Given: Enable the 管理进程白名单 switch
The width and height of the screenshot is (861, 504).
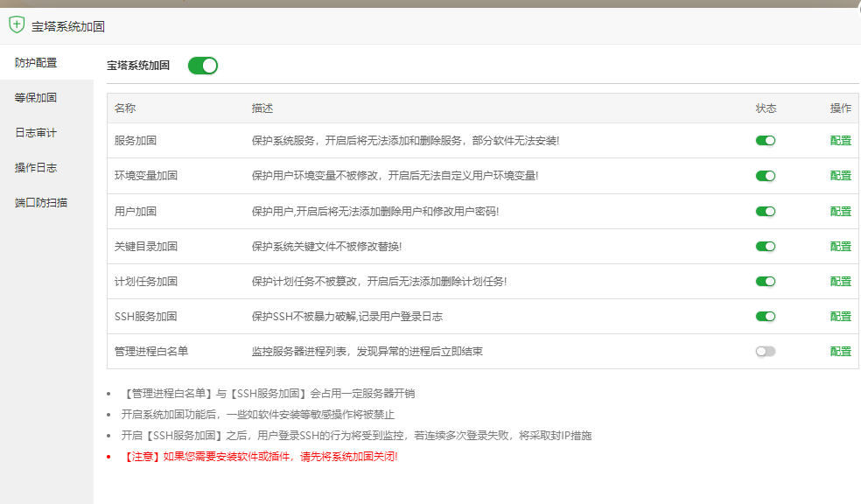Looking at the screenshot, I should click(766, 352).
